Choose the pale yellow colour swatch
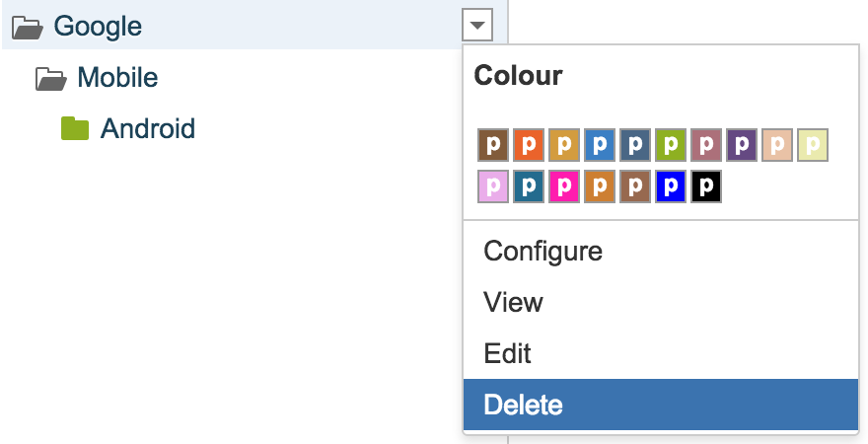Screen dimensions: 868x444 (813, 145)
